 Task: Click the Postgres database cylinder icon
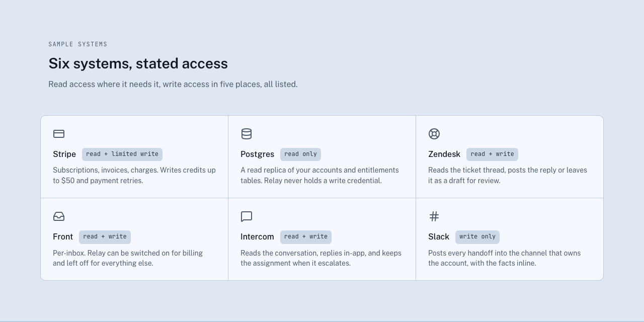point(247,134)
